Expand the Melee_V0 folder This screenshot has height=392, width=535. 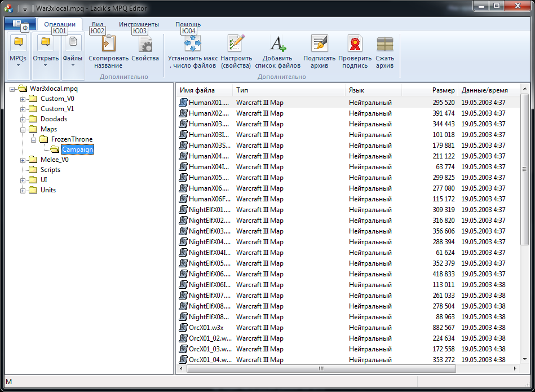[23, 160]
